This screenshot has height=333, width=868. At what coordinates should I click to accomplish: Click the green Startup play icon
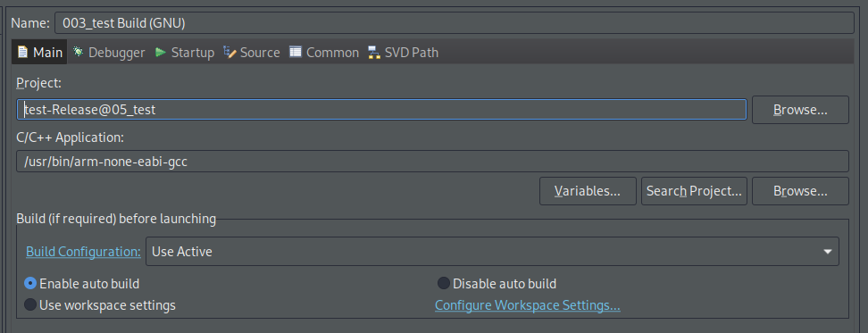pyautogui.click(x=161, y=52)
